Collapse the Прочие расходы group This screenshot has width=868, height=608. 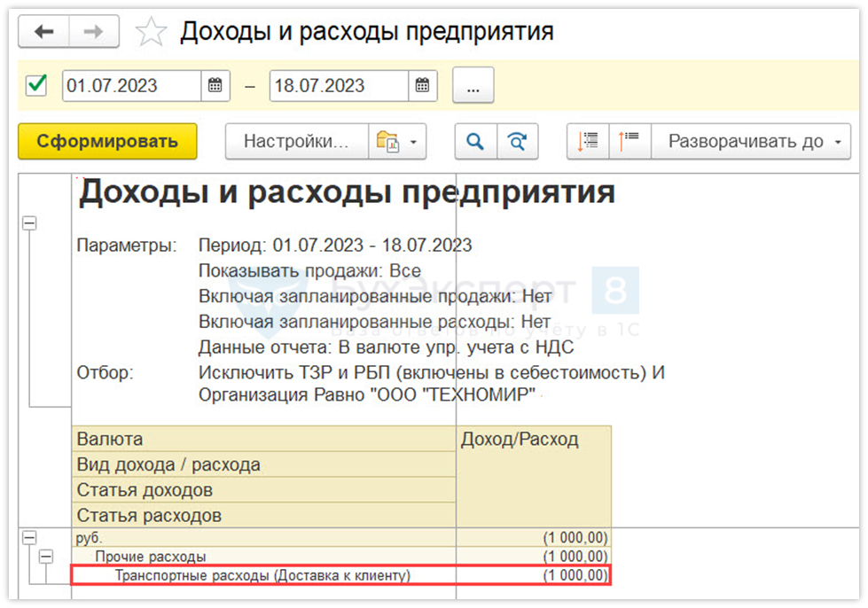45,557
